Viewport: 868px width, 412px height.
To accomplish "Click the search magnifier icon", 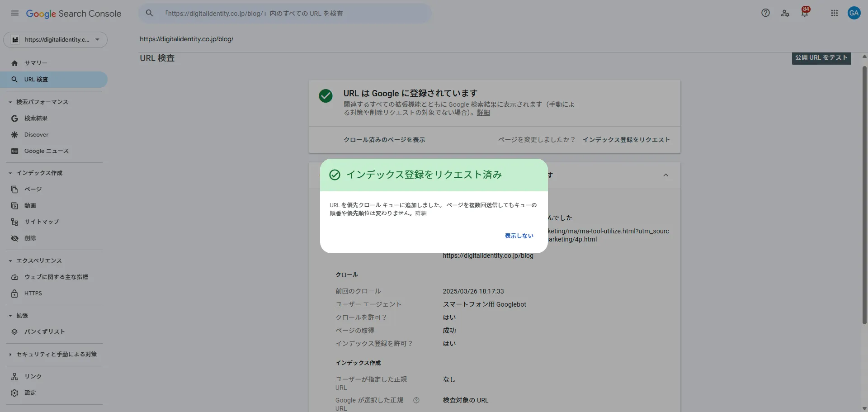I will [x=149, y=13].
